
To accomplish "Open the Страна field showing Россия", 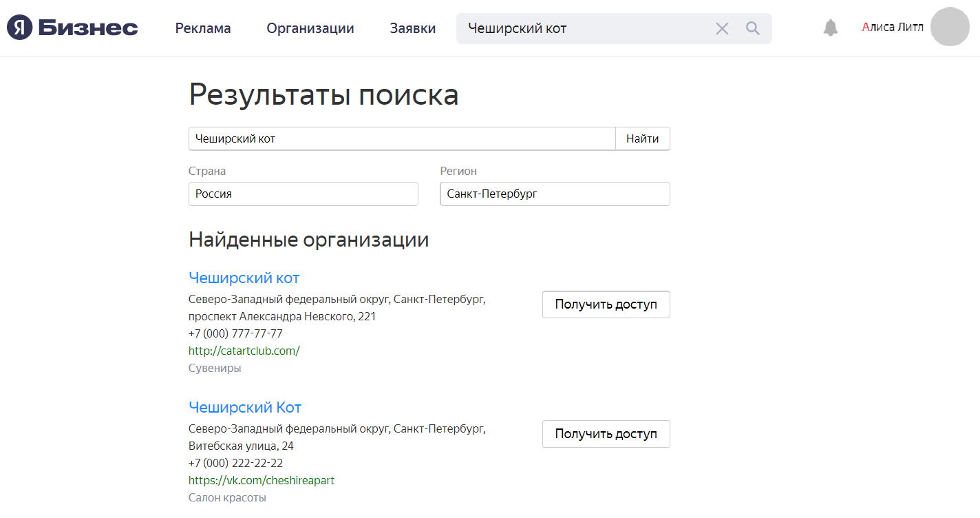I will tap(303, 194).
